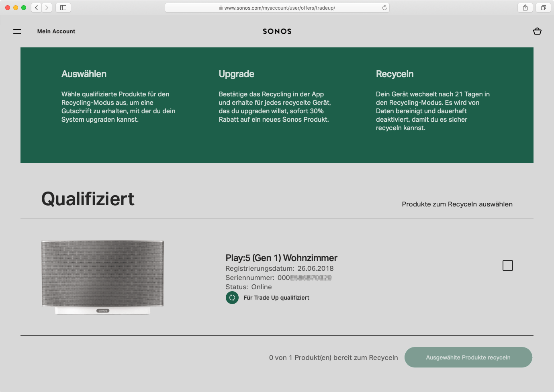Click Für Trade Up qualifiziert label
Viewport: 554px width, 392px height.
click(276, 298)
